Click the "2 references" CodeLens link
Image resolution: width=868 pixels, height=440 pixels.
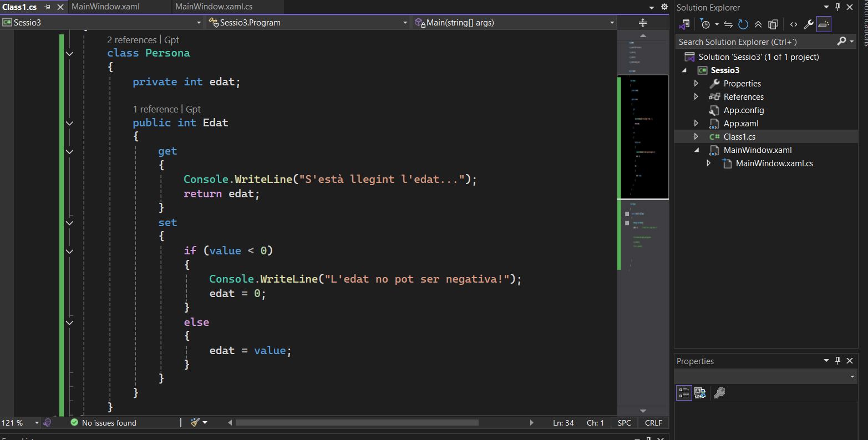pyautogui.click(x=132, y=40)
